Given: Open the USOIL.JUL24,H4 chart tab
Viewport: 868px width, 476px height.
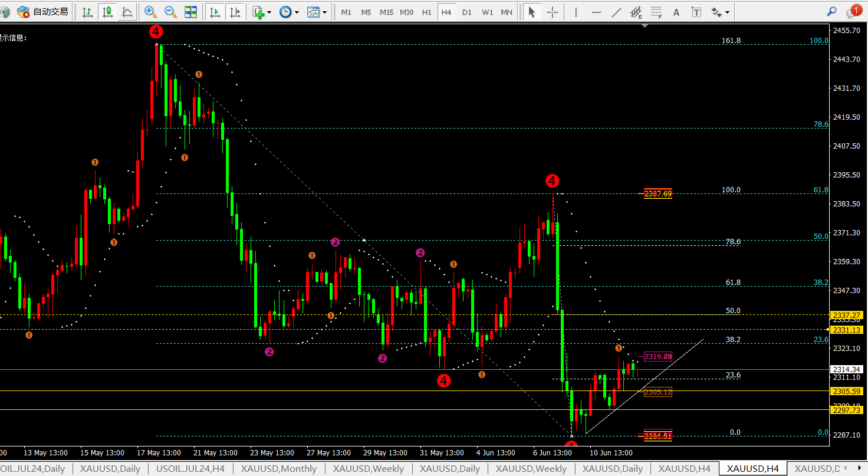Looking at the screenshot, I should tap(190, 469).
